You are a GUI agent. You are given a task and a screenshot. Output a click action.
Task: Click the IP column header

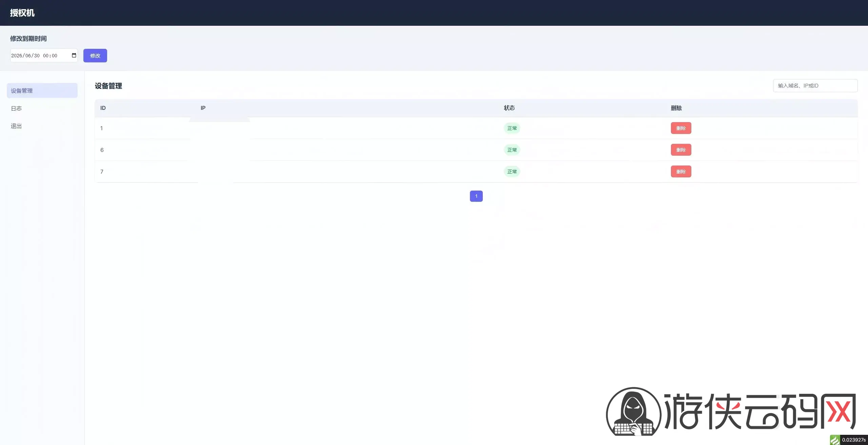(x=203, y=108)
